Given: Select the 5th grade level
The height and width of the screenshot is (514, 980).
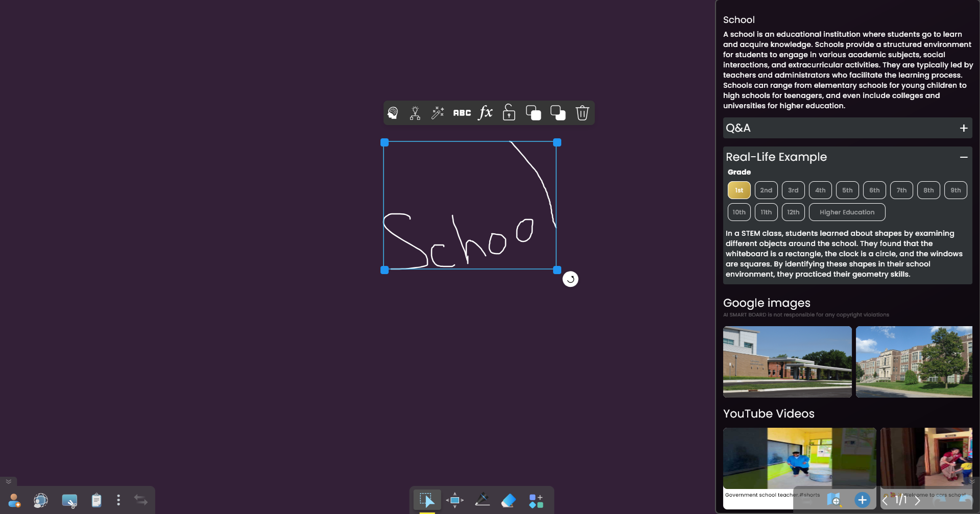Looking at the screenshot, I should pyautogui.click(x=847, y=190).
